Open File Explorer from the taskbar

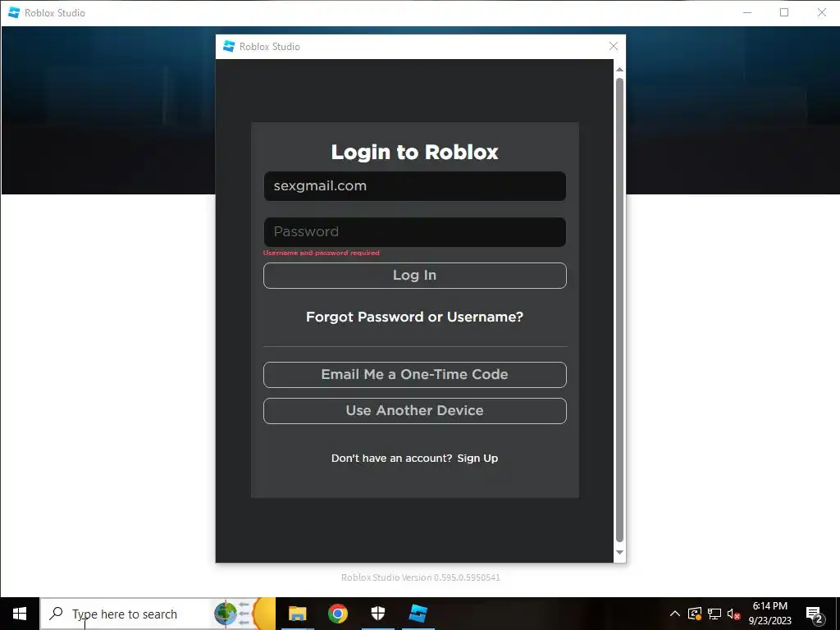coord(297,614)
